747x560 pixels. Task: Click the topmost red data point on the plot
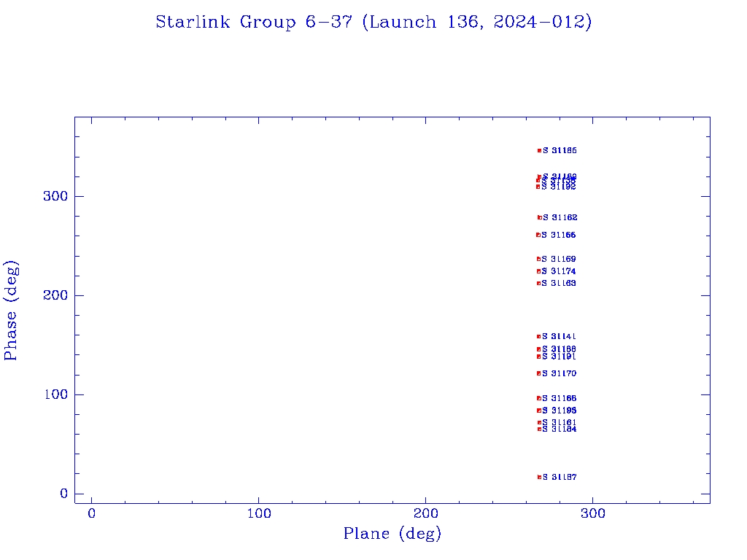pos(540,150)
